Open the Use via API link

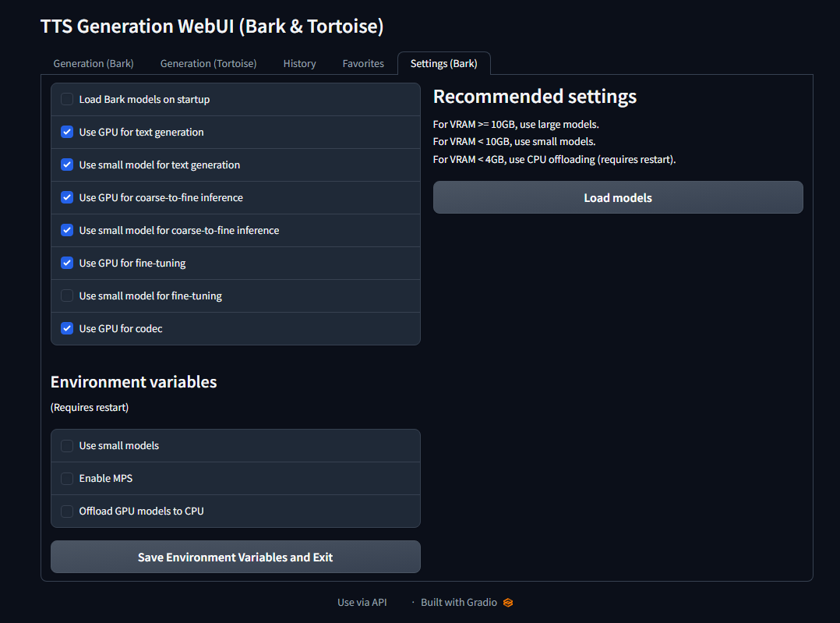tap(362, 602)
